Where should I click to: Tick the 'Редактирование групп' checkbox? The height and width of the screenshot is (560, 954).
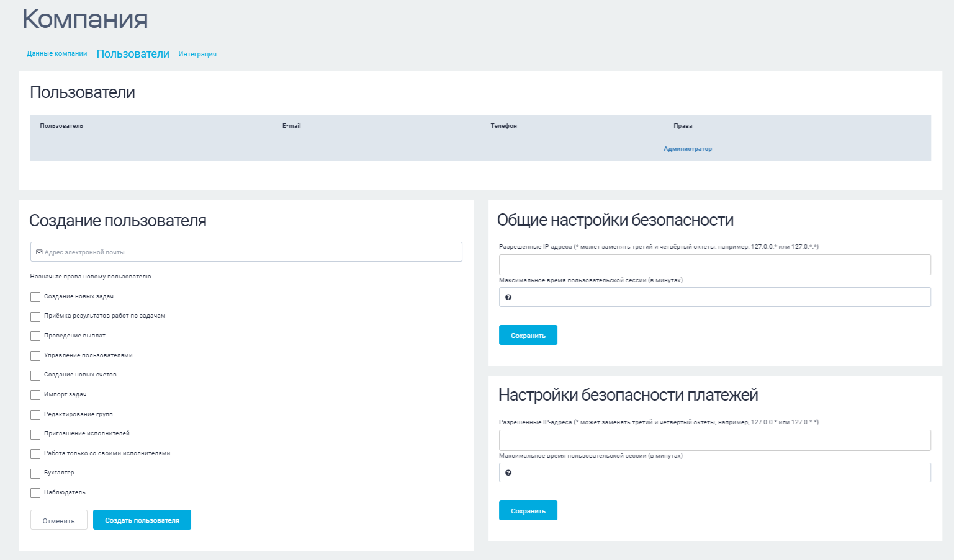click(35, 415)
